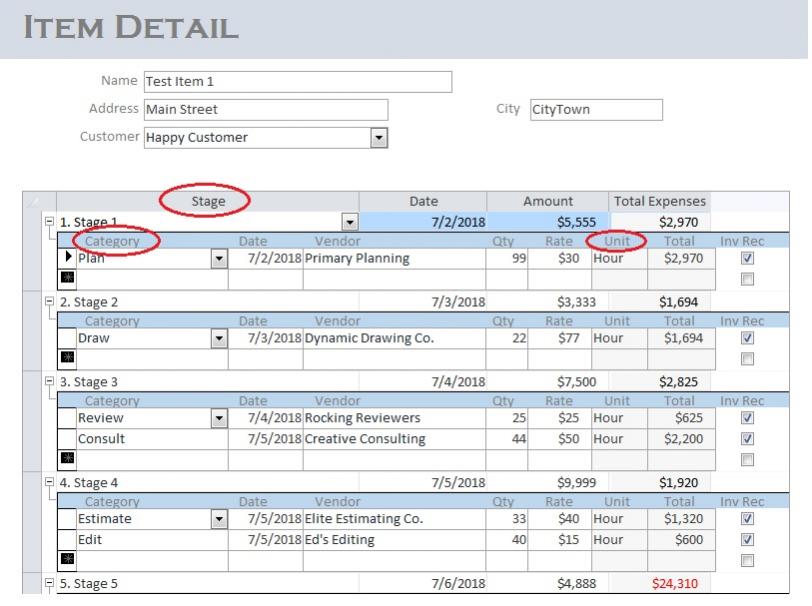Collapse the 1. Stage 1 subdatasheet

point(49,222)
